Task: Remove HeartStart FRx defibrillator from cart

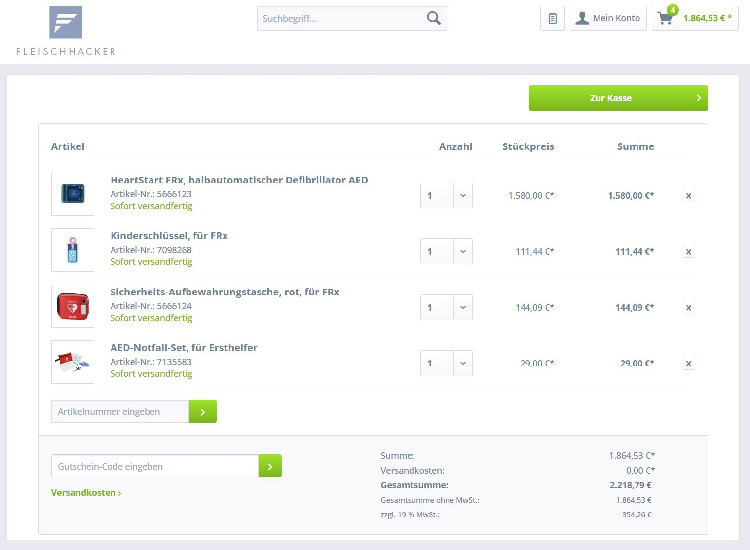Action: pos(688,195)
